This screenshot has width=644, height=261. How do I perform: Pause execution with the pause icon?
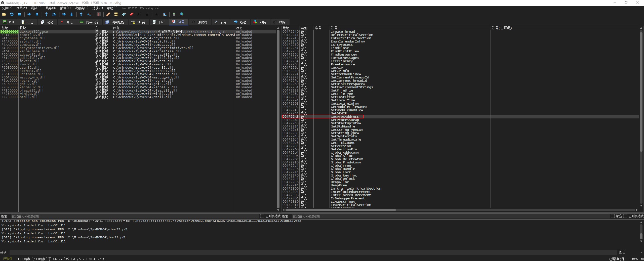(37, 14)
